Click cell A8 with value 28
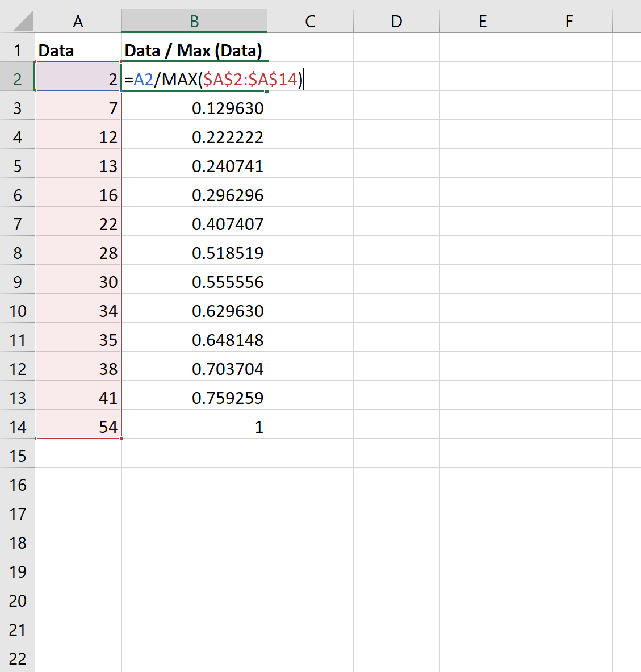 [78, 253]
